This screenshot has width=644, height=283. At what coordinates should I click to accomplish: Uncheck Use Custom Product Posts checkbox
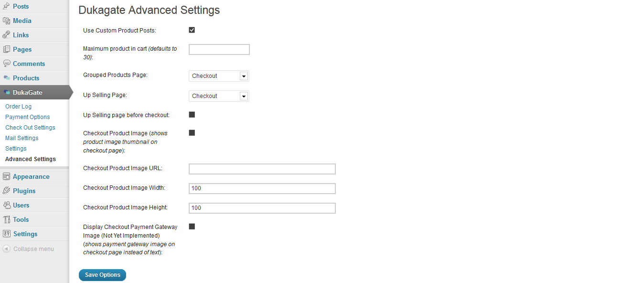192,30
